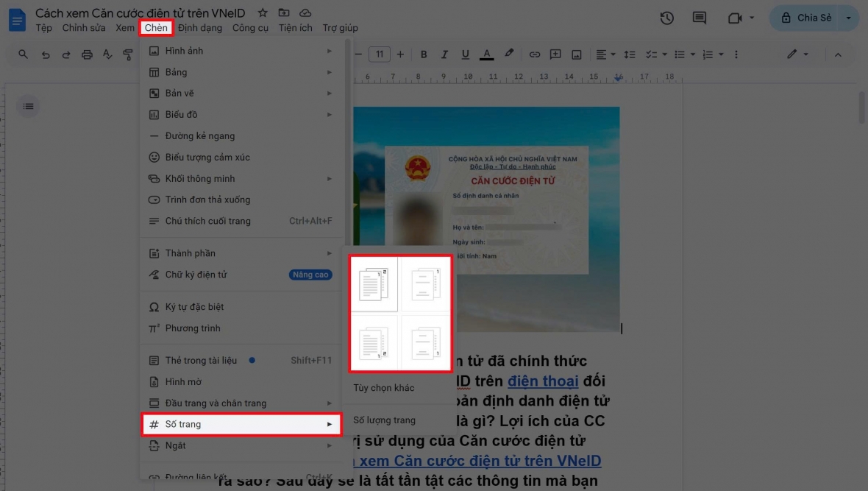
Task: Expand the Bảng submenu
Action: (241, 72)
